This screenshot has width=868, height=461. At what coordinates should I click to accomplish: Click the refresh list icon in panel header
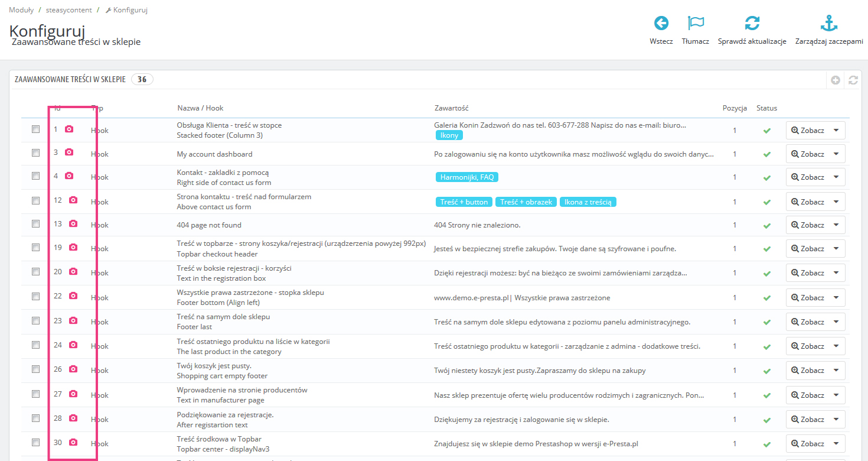(x=853, y=80)
